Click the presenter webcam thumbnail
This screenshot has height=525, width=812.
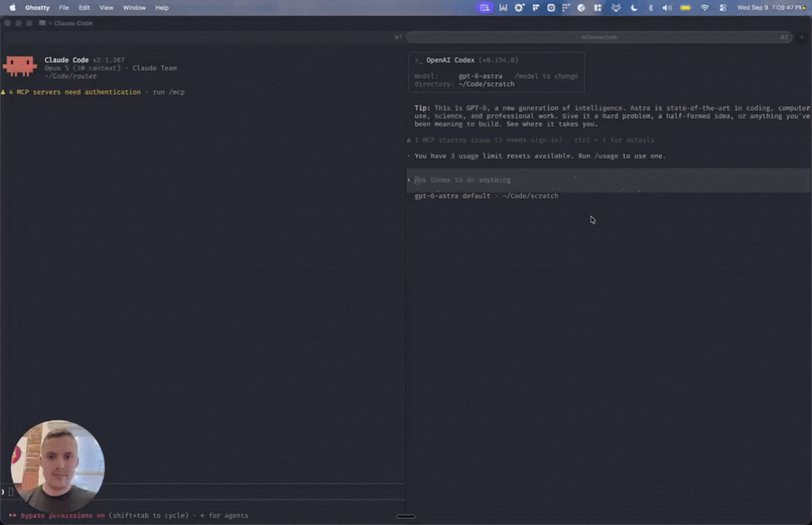[57, 466]
